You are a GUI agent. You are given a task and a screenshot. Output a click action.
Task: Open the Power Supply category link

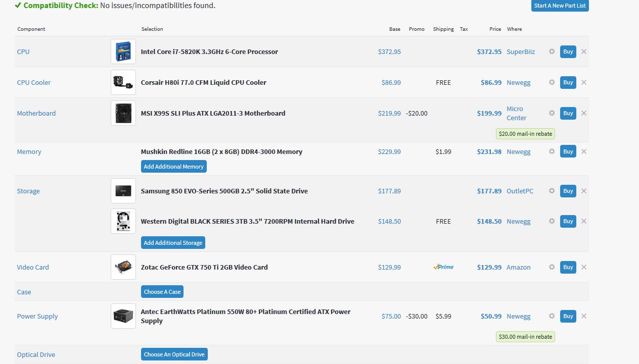tap(37, 316)
